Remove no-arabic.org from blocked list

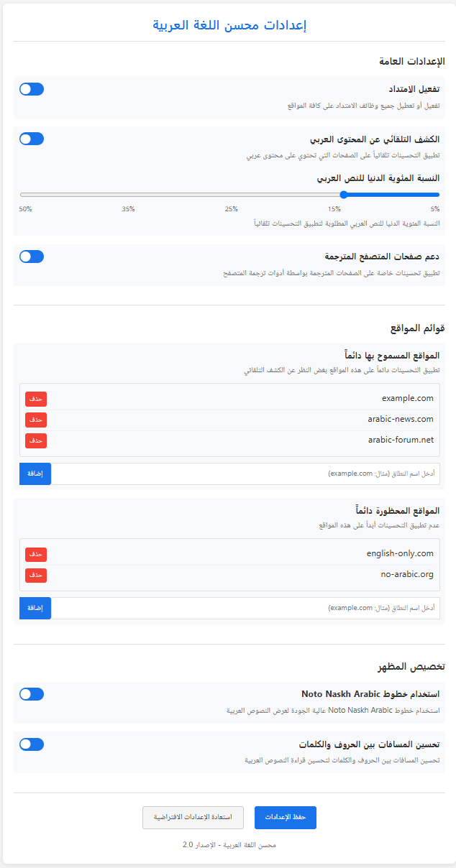36,575
